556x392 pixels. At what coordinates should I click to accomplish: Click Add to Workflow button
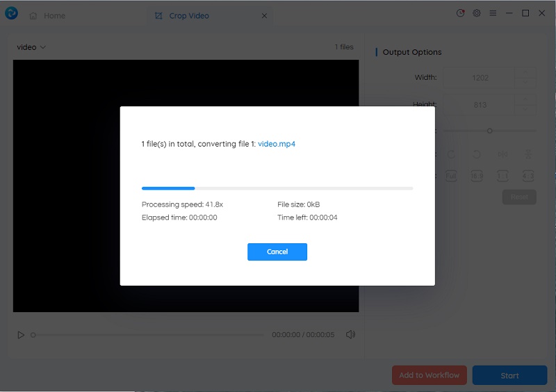tap(430, 375)
